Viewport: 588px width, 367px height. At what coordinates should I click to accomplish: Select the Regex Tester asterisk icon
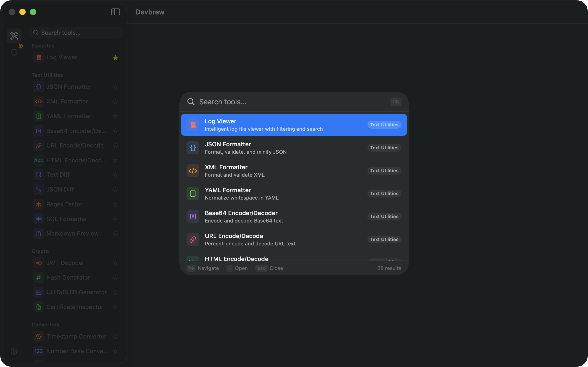38,204
